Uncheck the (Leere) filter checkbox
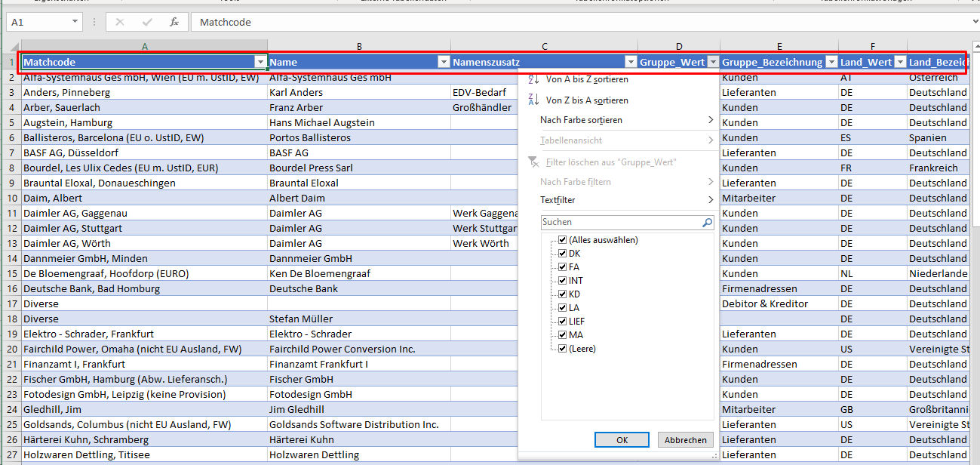Viewport: 980px width, 465px height. pyautogui.click(x=562, y=349)
